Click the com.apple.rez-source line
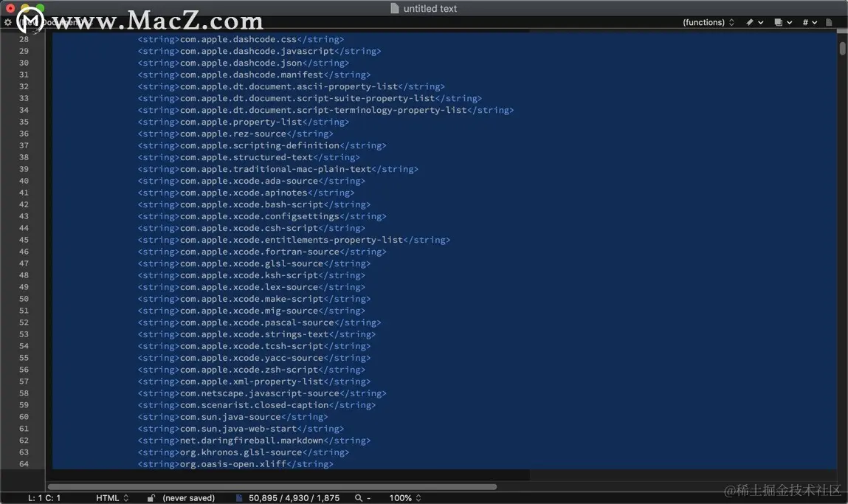The width and height of the screenshot is (848, 504). pyautogui.click(x=235, y=134)
